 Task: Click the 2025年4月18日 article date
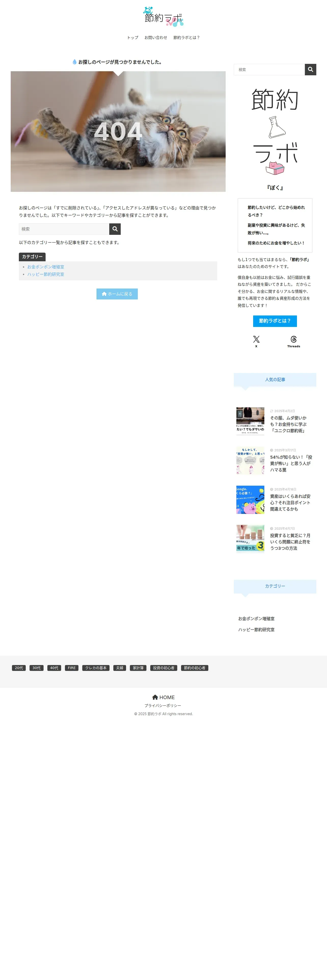(x=285, y=490)
